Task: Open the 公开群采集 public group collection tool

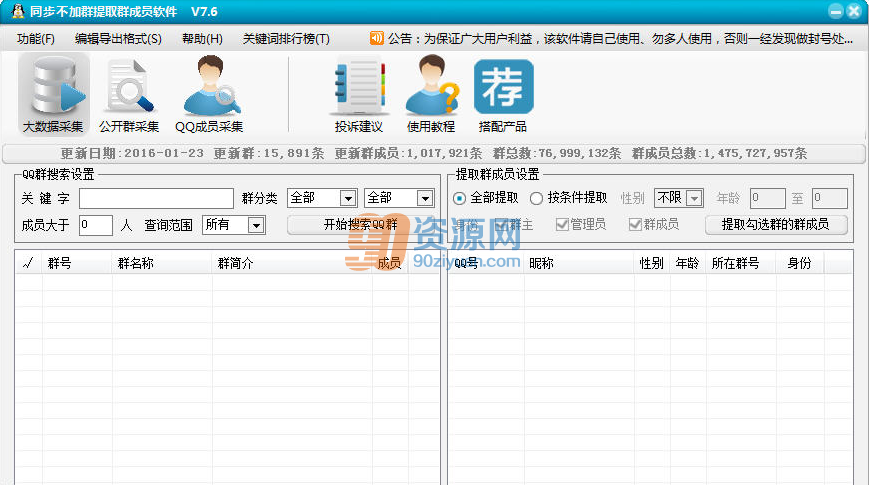Action: [x=129, y=94]
